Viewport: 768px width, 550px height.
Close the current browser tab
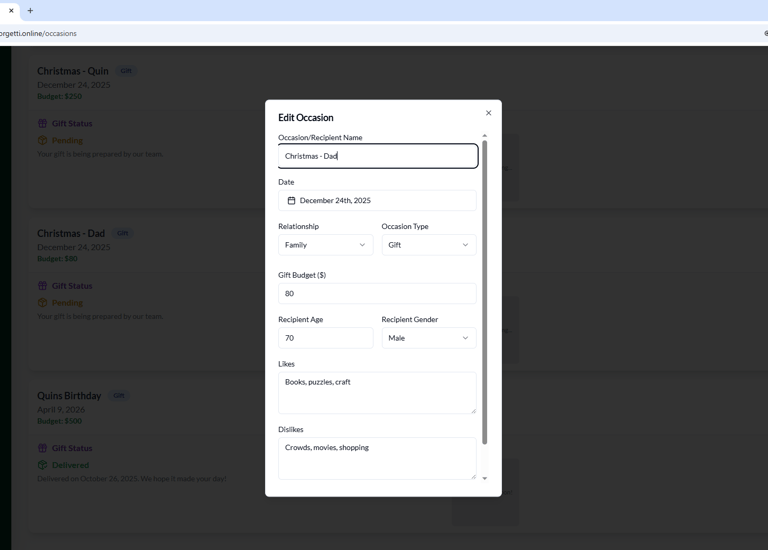(x=11, y=10)
